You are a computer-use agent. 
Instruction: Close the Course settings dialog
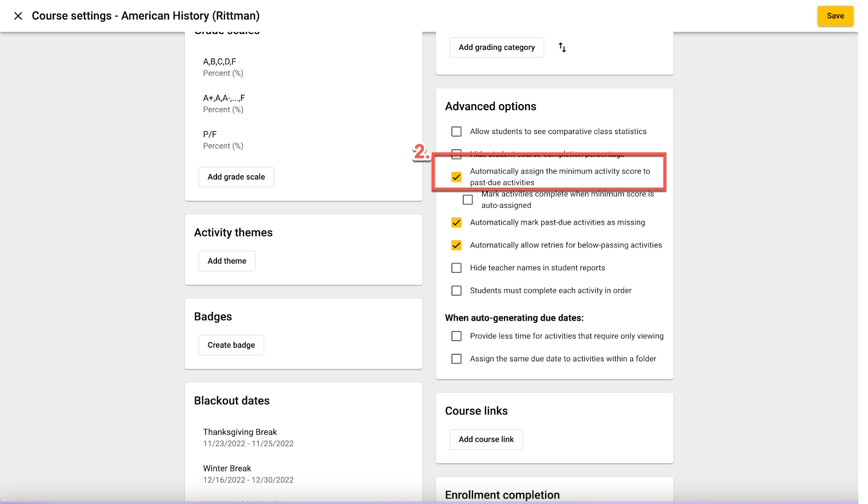[x=18, y=16]
